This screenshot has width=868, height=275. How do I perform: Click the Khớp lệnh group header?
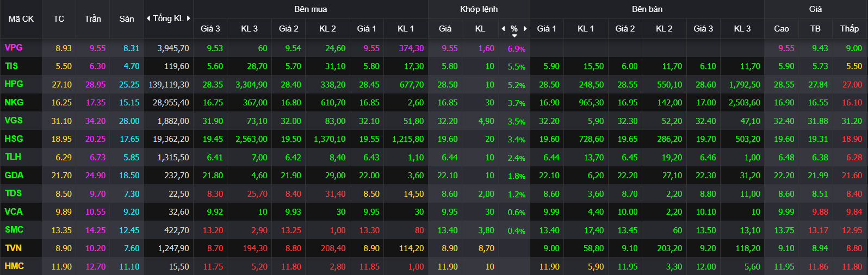(x=479, y=9)
